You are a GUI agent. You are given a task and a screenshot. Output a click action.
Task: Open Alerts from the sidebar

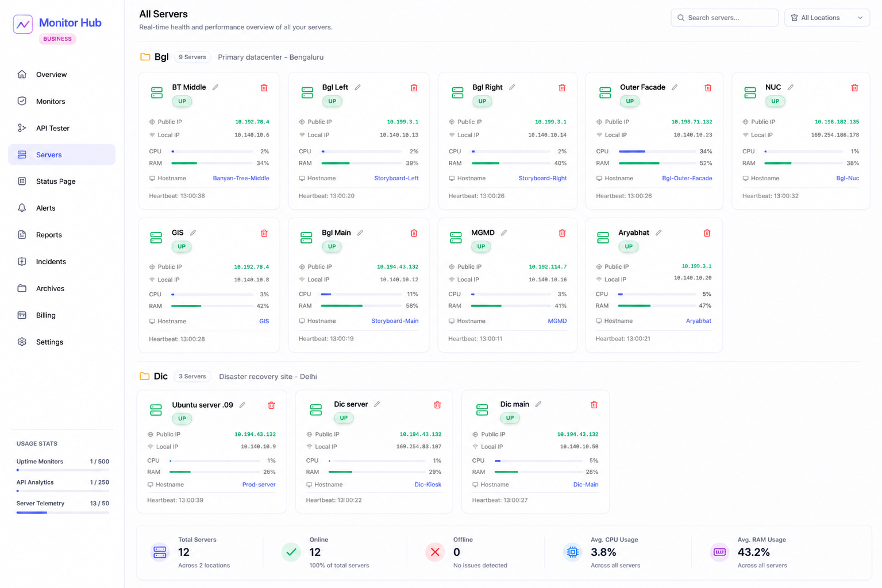[x=61, y=208]
